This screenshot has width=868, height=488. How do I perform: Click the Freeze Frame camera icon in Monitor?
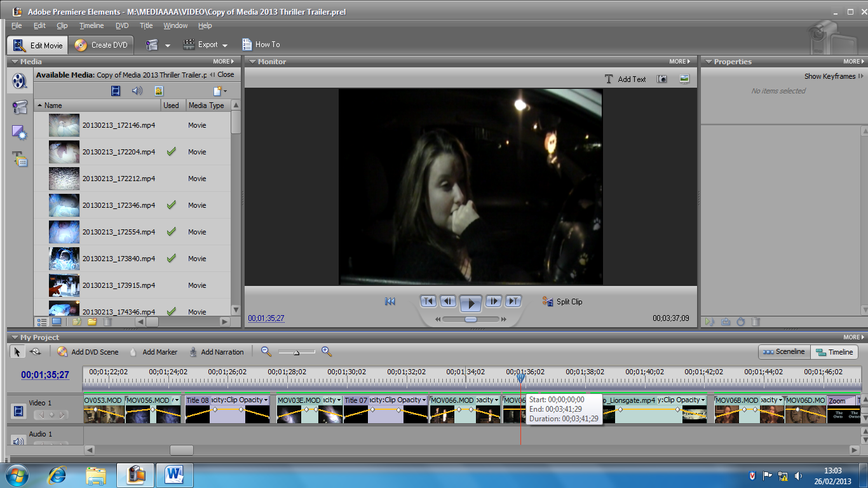coord(662,79)
